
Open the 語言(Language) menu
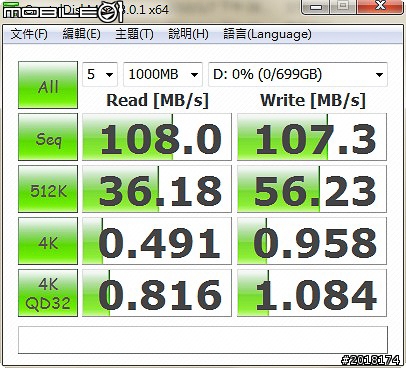(267, 34)
